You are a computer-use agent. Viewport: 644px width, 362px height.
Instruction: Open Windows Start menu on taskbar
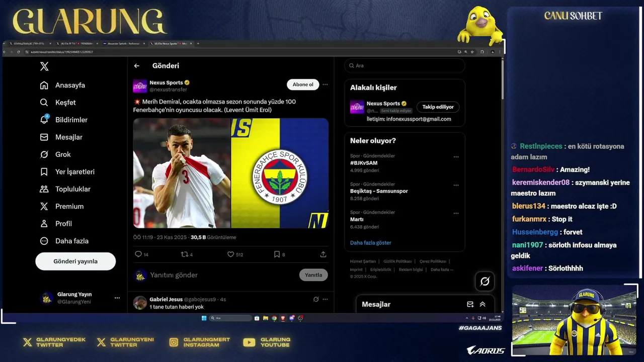click(x=204, y=318)
